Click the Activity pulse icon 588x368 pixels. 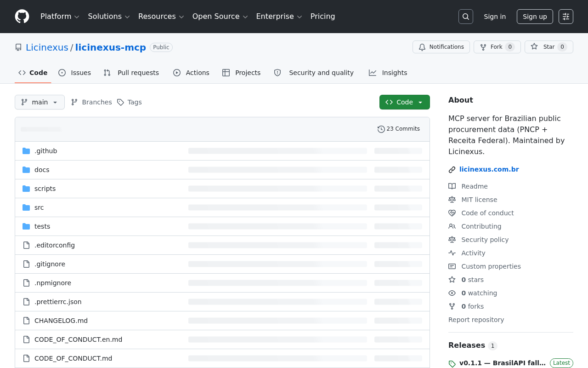pos(452,253)
